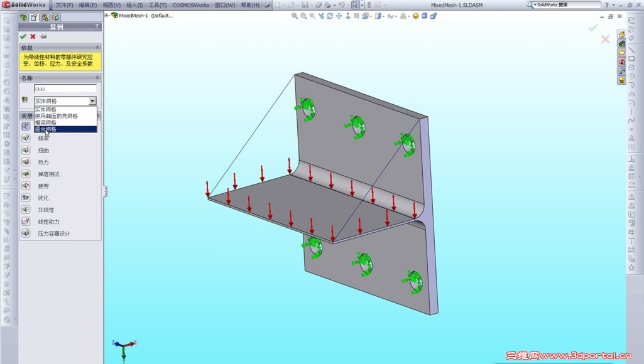
Task: Click Zoom to Fit icon
Action: click(295, 16)
